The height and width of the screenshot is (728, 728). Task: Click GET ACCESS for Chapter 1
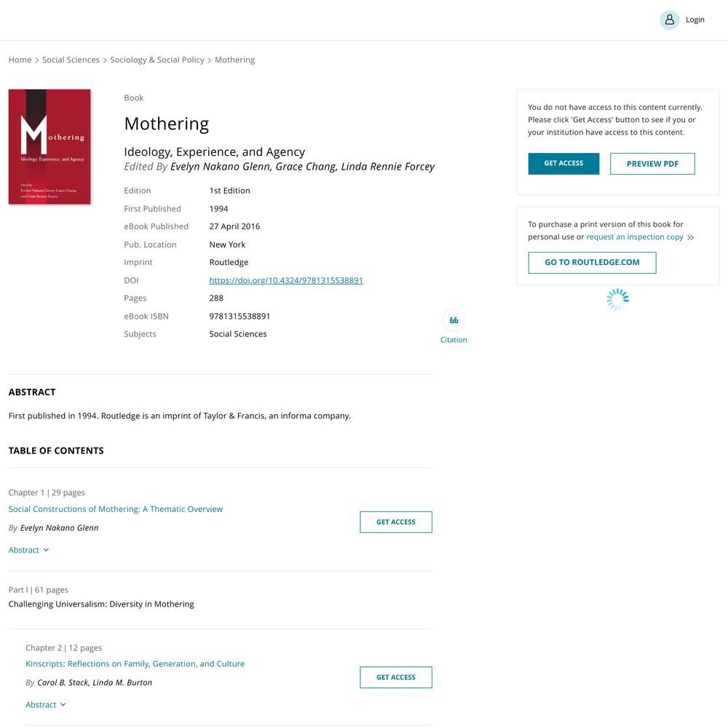coord(395,522)
